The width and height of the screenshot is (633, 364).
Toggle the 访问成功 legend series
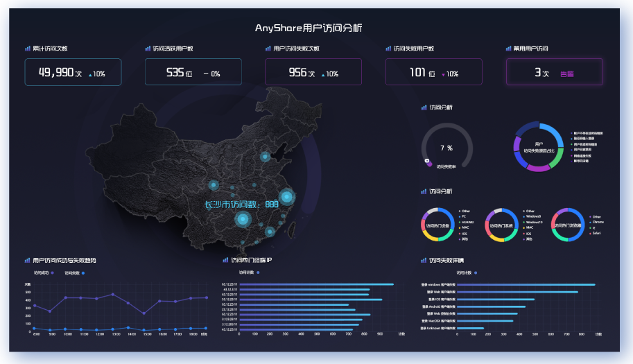44,273
